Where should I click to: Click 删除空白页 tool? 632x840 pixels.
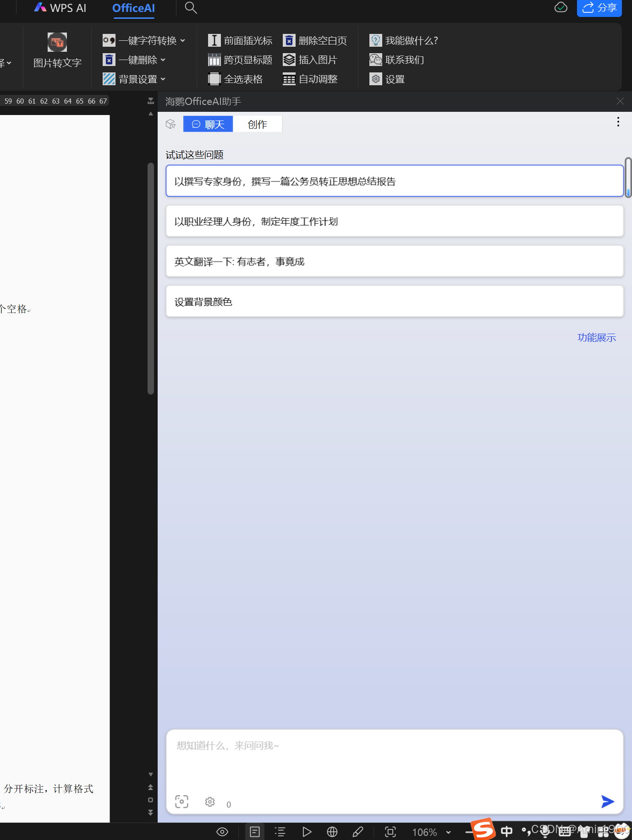(x=315, y=40)
